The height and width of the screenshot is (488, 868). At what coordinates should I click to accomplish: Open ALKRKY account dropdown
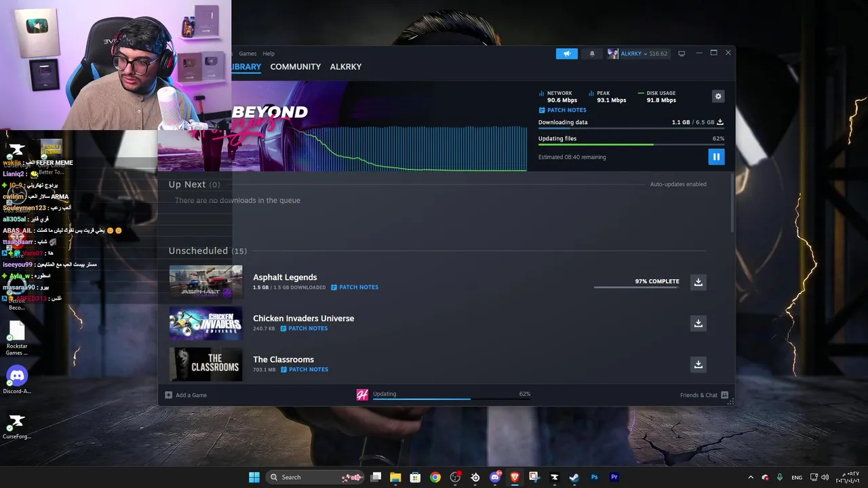[x=637, y=54]
